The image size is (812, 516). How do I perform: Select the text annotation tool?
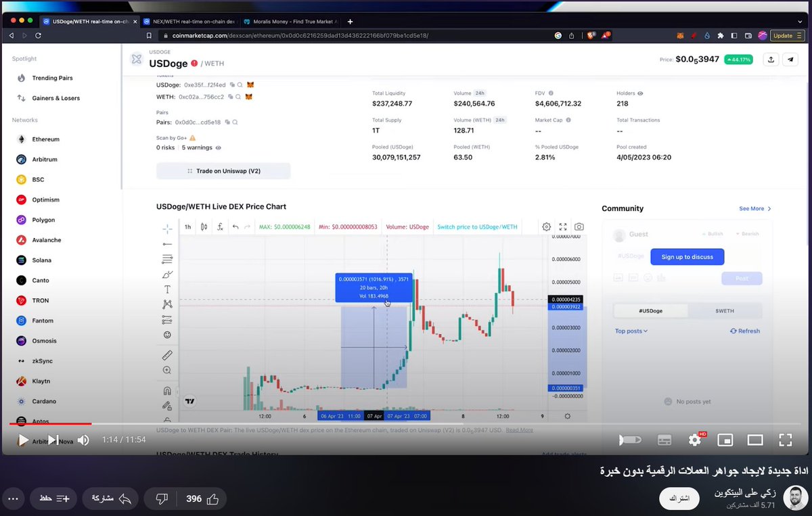pyautogui.click(x=167, y=289)
